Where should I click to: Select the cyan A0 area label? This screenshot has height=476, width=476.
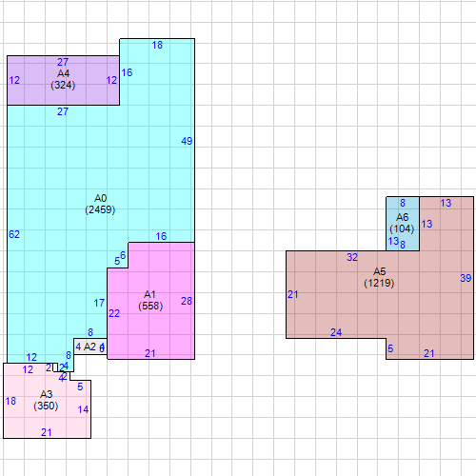point(100,198)
